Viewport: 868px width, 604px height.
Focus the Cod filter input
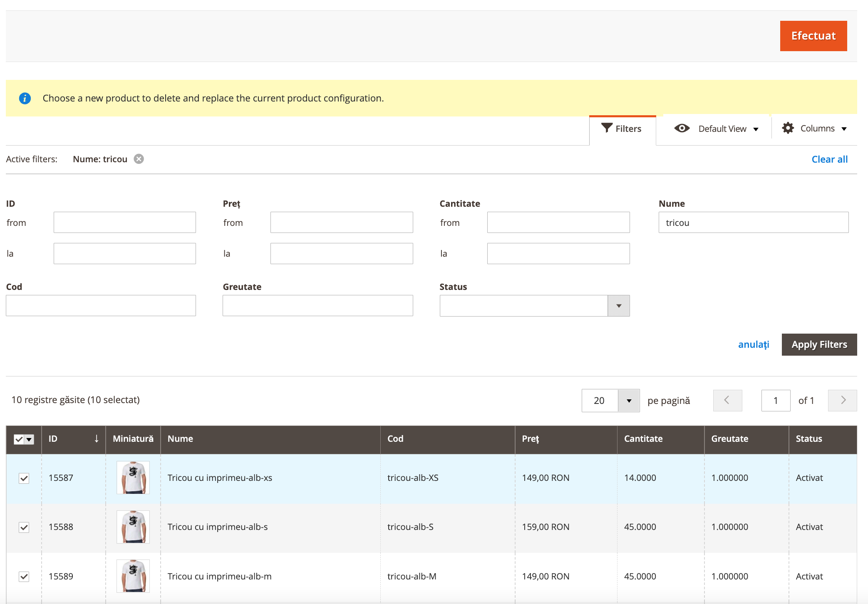pos(101,306)
